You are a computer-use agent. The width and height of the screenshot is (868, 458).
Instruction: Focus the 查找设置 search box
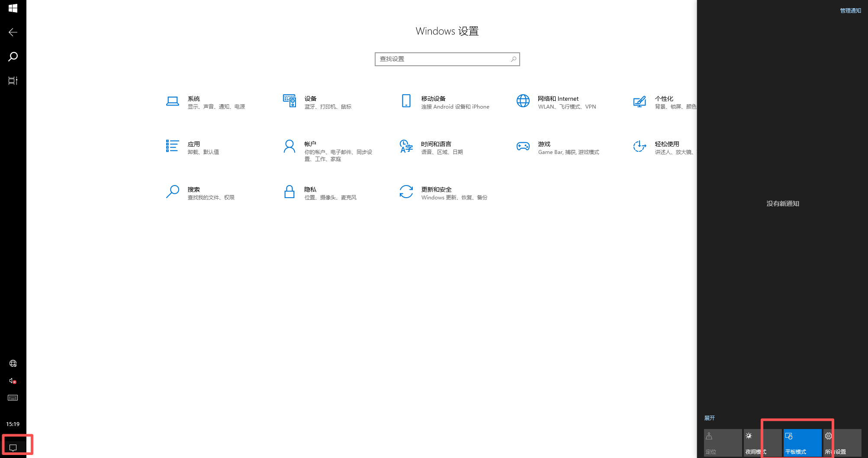(x=447, y=59)
